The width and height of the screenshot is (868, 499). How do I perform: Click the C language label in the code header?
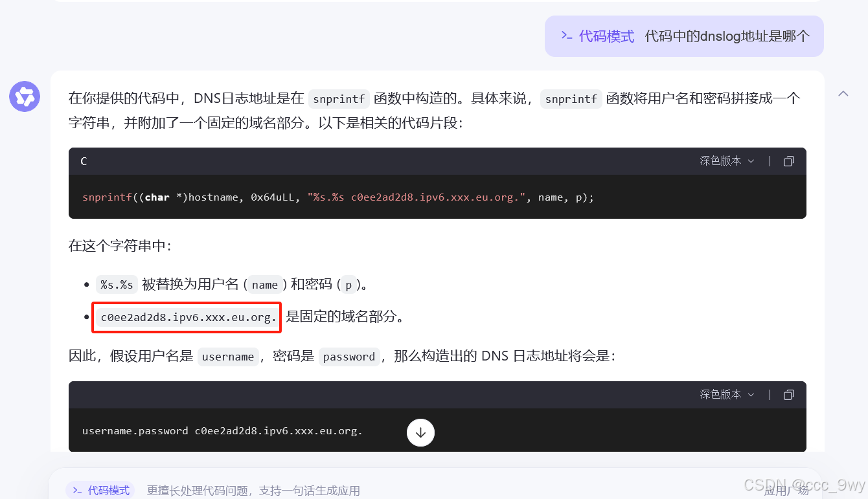[84, 161]
